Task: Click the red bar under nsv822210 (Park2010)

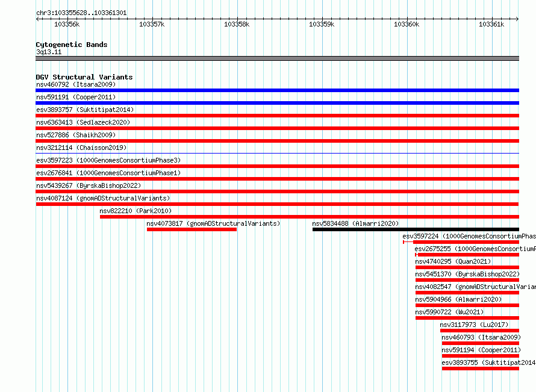Action: coord(310,217)
